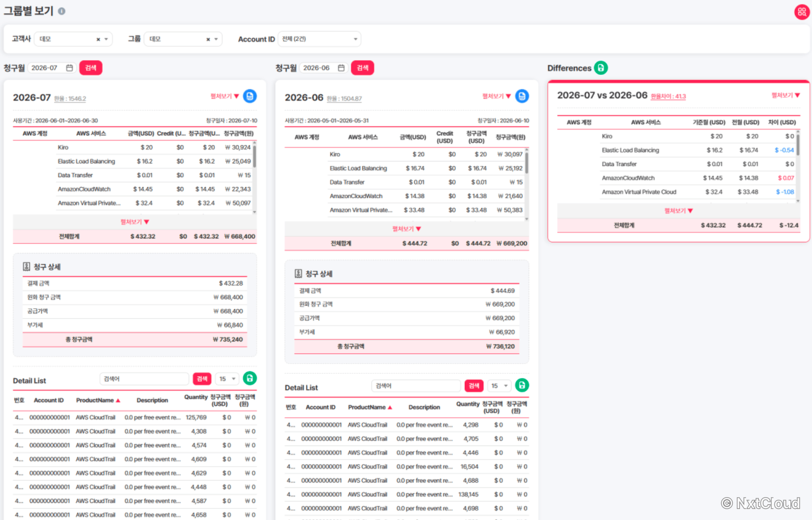Click 검색 button in 2026-06 Detail List
The image size is (812, 520).
point(474,386)
